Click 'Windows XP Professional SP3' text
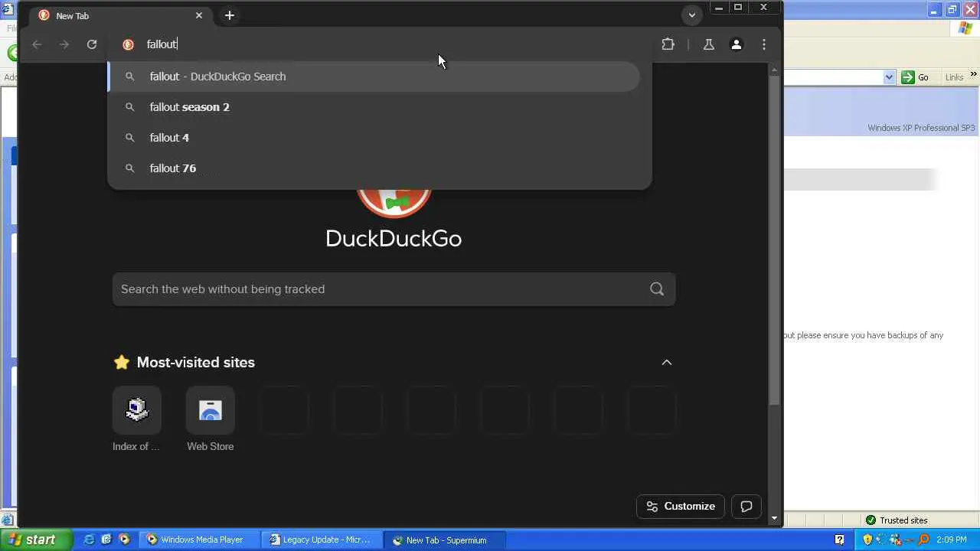 pos(921,128)
